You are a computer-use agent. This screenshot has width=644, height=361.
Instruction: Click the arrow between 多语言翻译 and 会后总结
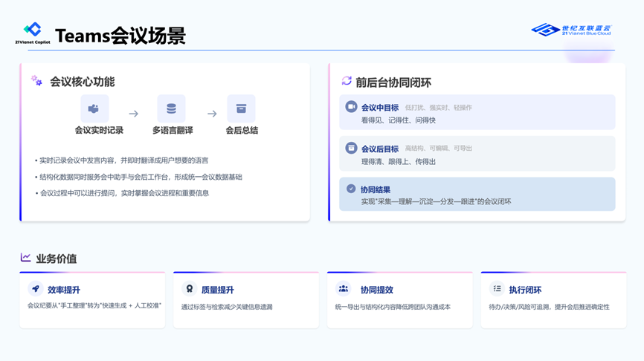[x=212, y=114]
